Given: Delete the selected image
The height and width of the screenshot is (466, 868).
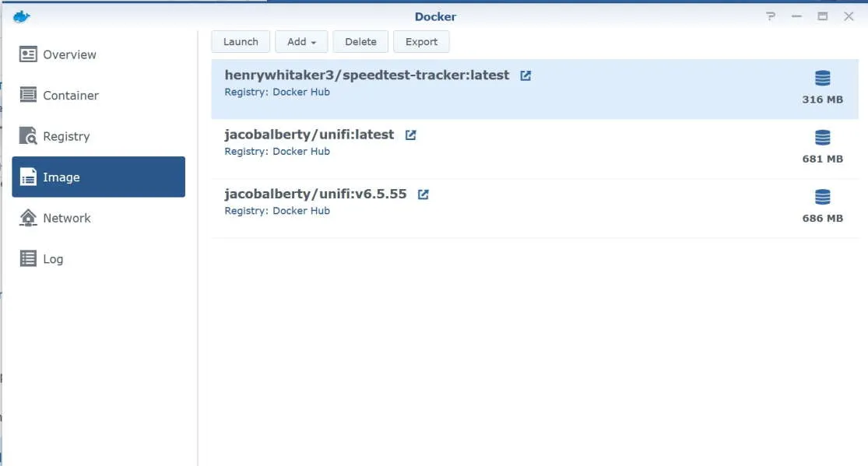Looking at the screenshot, I should point(360,41).
